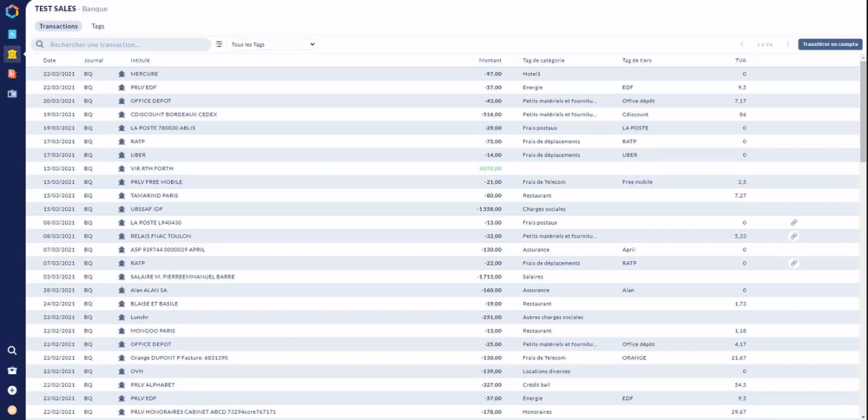
Task: Go to previous page arrow
Action: [x=742, y=44]
